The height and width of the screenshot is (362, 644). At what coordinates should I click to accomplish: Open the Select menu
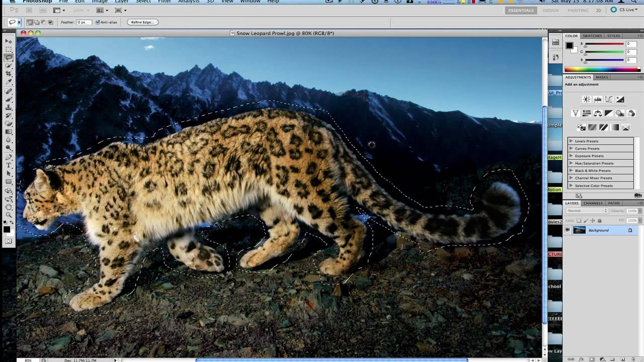coord(143,2)
